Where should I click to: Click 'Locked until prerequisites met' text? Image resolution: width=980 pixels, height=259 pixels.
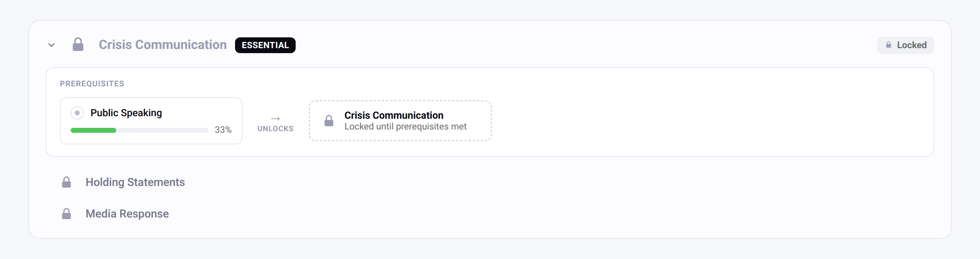click(405, 127)
